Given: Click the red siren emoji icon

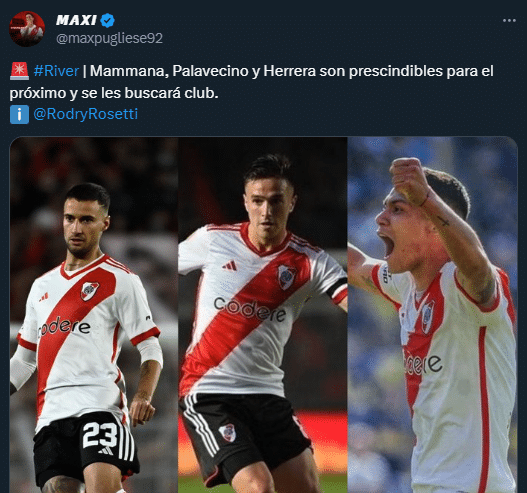Looking at the screenshot, I should (x=19, y=71).
